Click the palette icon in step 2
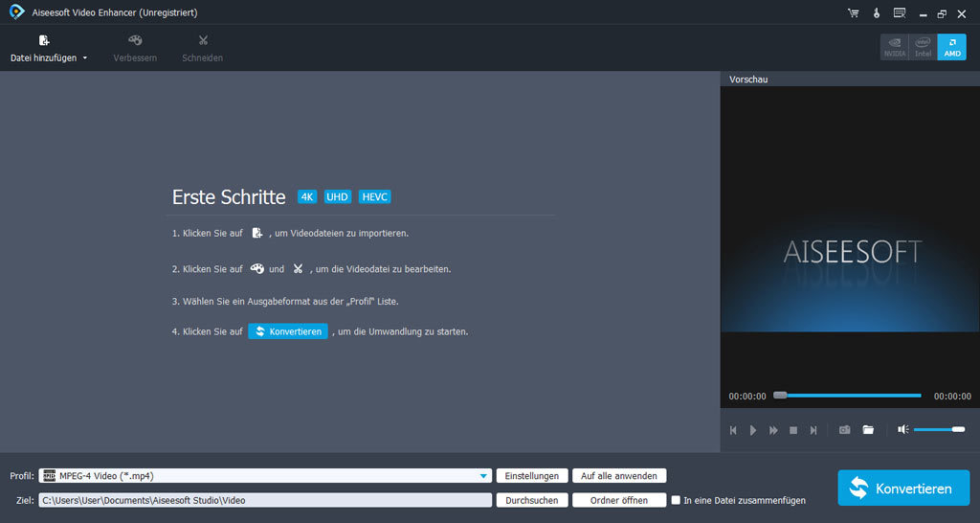 [256, 268]
